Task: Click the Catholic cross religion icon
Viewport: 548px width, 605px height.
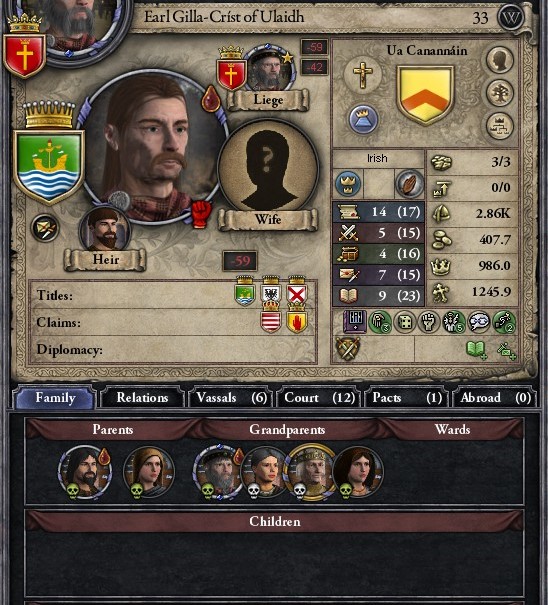Action: [x=363, y=74]
